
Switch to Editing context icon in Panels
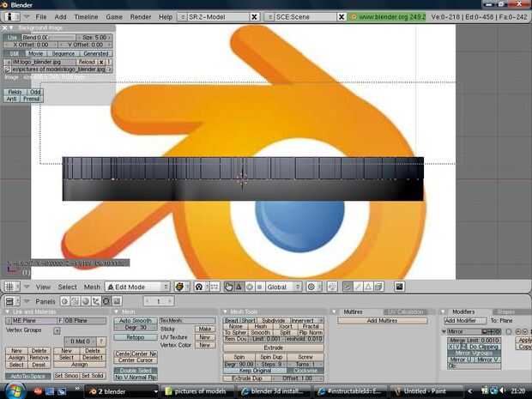pyautogui.click(x=106, y=301)
